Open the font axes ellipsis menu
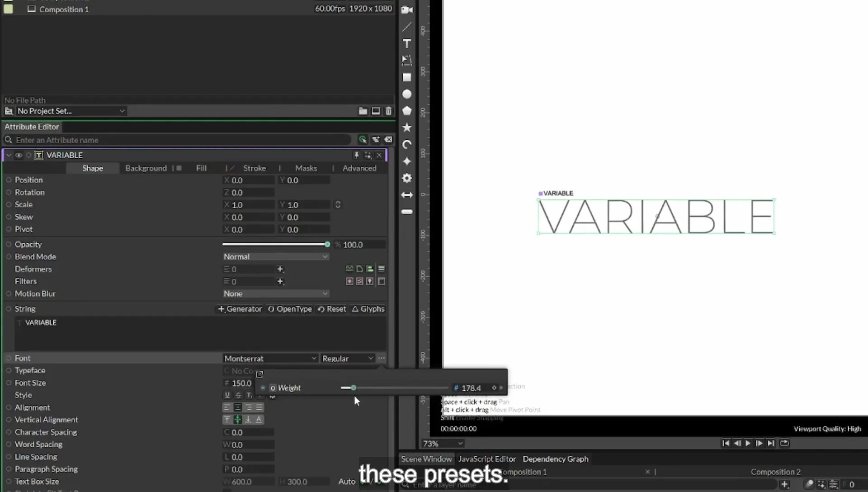The width and height of the screenshot is (868, 492). [x=382, y=358]
